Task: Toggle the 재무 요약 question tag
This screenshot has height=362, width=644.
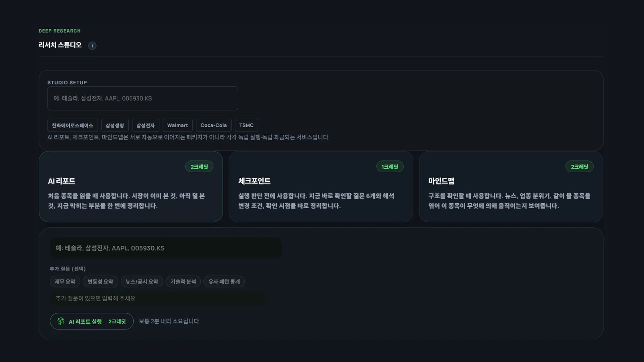Action: pyautogui.click(x=65, y=282)
